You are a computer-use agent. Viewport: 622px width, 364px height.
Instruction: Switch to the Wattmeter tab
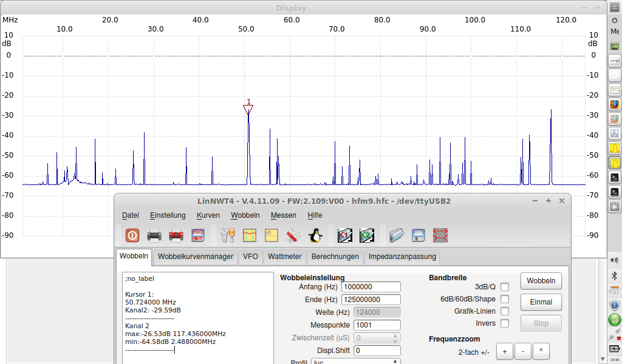(284, 257)
